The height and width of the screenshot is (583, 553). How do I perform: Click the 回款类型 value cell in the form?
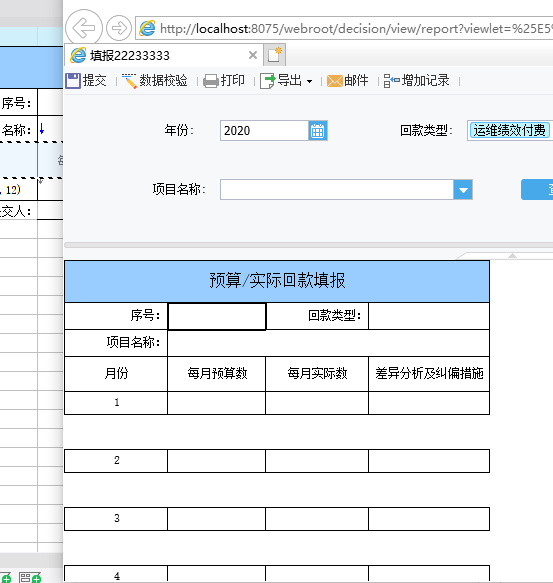point(429,316)
